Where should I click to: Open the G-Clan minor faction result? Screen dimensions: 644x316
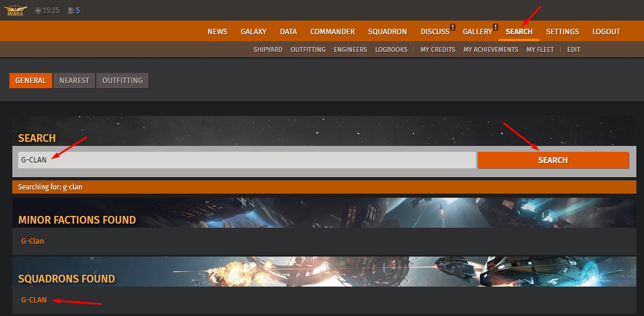tap(32, 241)
